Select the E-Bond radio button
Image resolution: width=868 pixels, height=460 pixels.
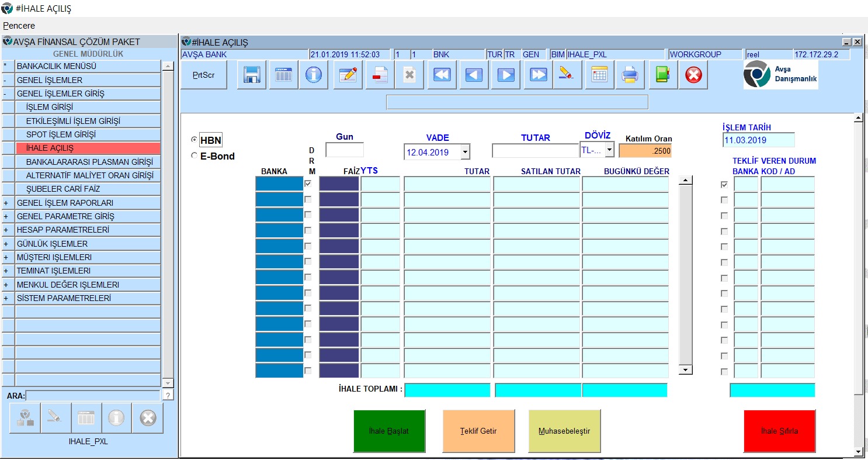(x=194, y=155)
